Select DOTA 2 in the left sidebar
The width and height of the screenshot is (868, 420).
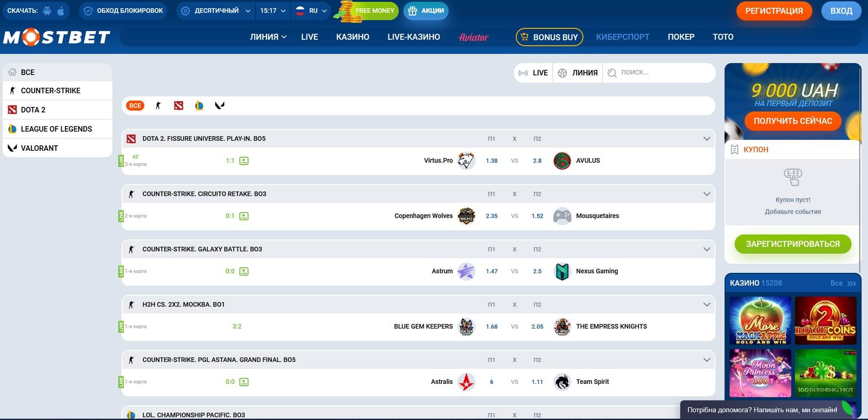pos(58,110)
